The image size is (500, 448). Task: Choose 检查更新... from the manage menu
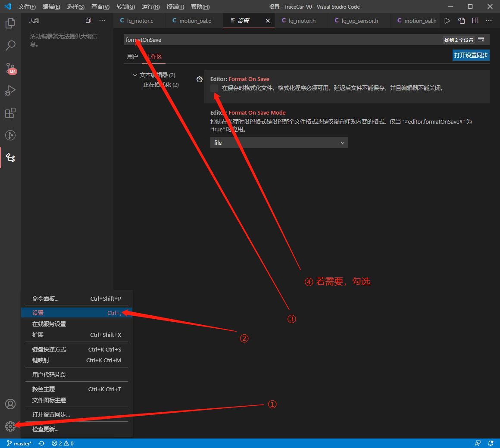[x=77, y=429]
